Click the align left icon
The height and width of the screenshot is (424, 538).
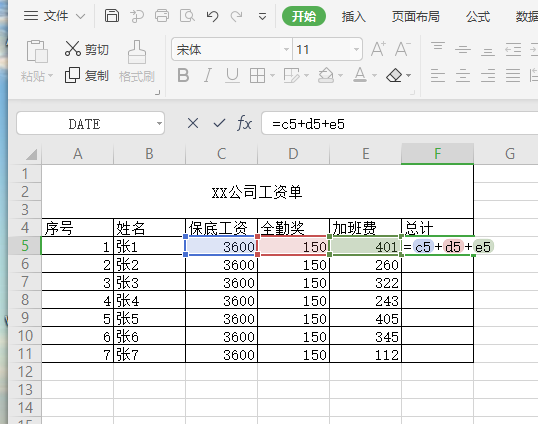tap(438, 75)
